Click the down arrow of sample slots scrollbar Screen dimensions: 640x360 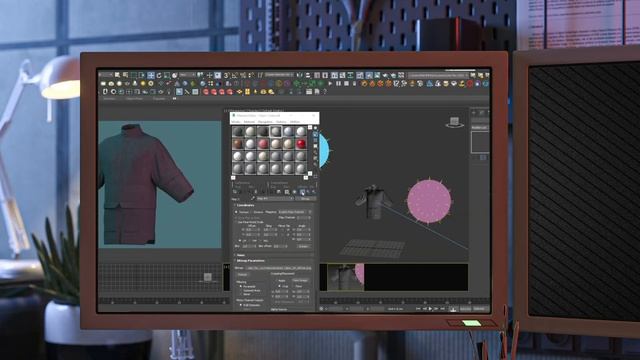pyautogui.click(x=310, y=173)
